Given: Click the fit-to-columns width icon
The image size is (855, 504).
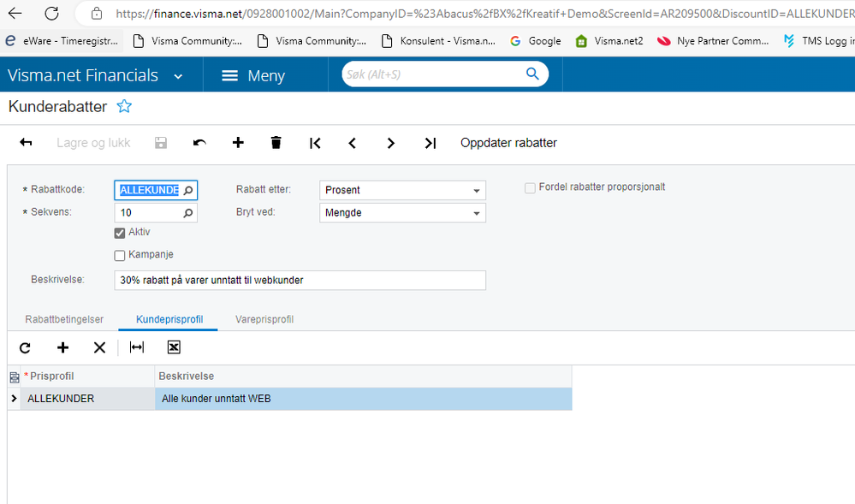Looking at the screenshot, I should pyautogui.click(x=137, y=347).
